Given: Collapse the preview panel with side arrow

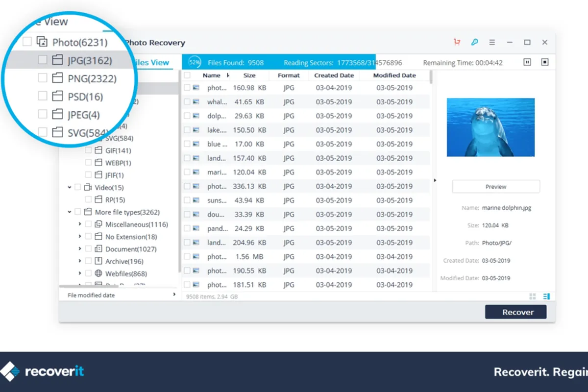Looking at the screenshot, I should [x=435, y=180].
